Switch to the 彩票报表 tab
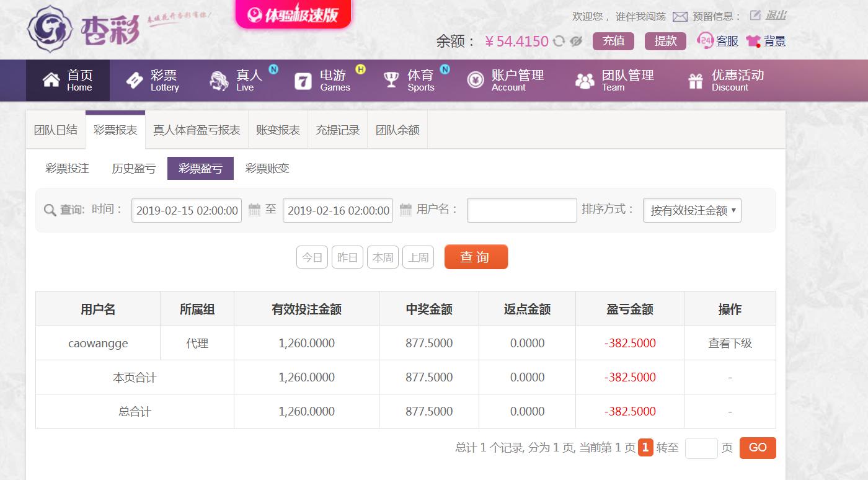Viewport: 868px width, 480px height. coord(115,130)
